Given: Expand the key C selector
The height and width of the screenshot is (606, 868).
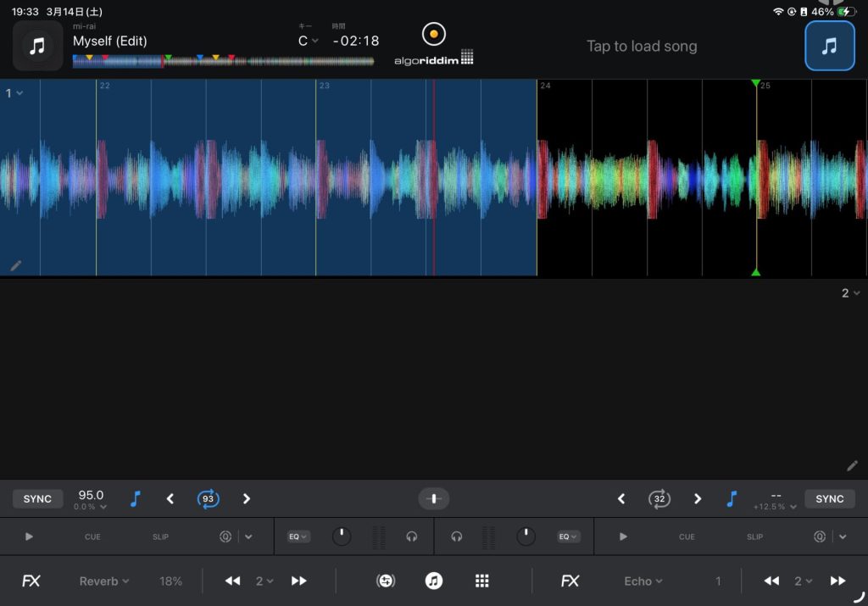Looking at the screenshot, I should click(x=308, y=41).
